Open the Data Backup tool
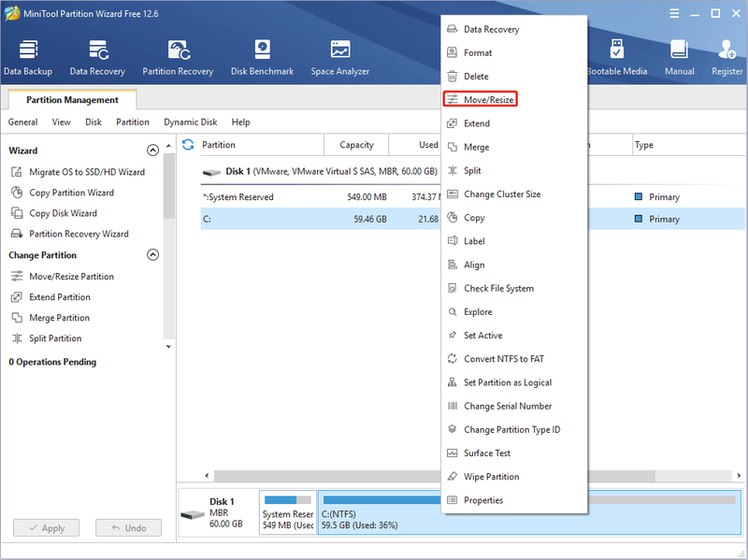 (28, 58)
